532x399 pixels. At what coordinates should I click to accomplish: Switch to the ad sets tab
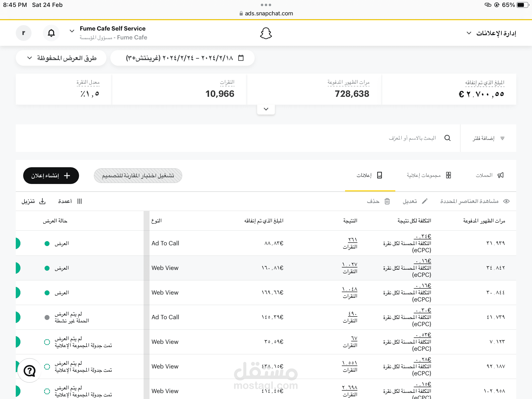pos(429,175)
